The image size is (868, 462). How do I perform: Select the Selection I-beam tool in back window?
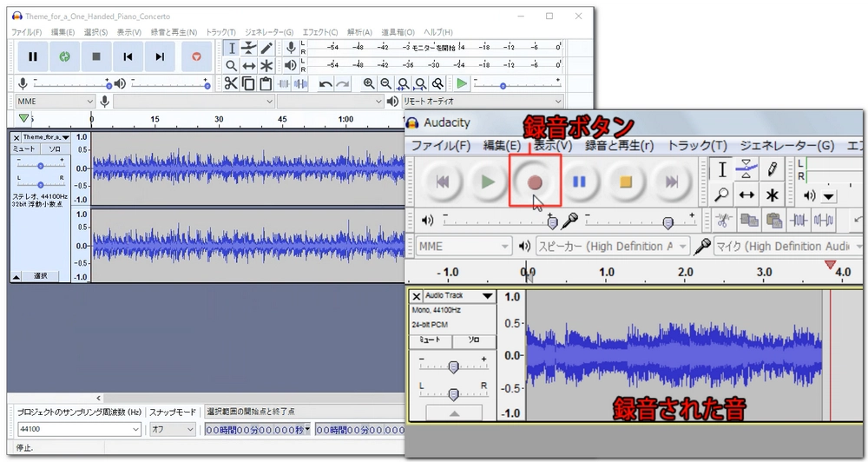232,48
